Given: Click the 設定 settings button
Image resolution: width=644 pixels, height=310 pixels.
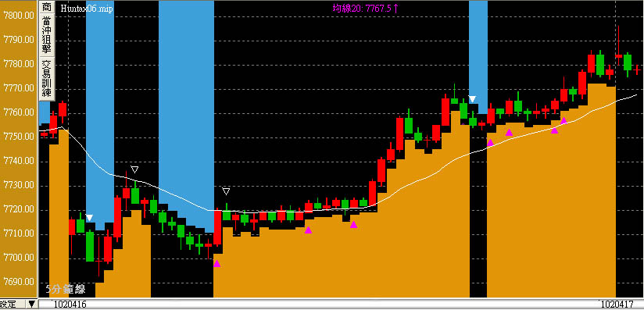Looking at the screenshot, I should coord(8,305).
